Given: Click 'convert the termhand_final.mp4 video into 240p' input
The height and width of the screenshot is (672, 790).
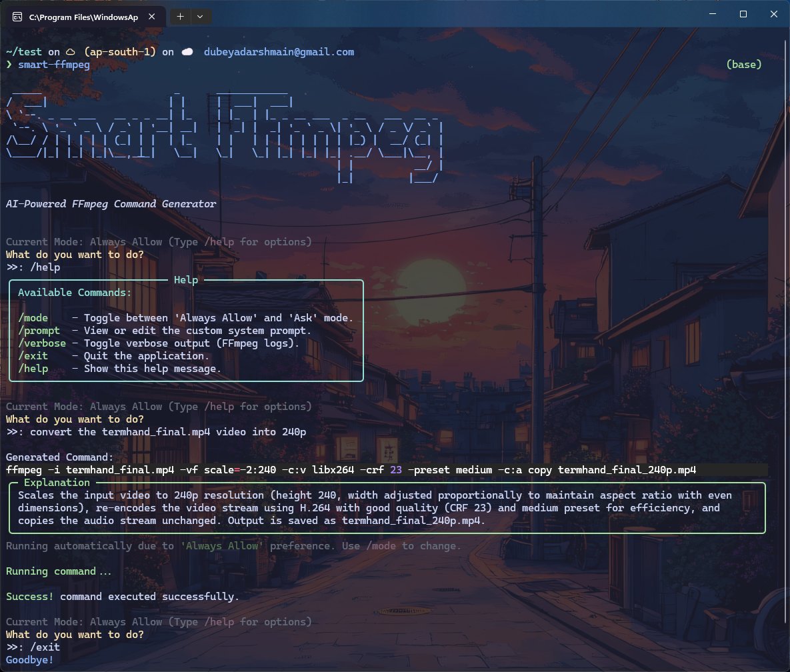Looking at the screenshot, I should click(168, 432).
